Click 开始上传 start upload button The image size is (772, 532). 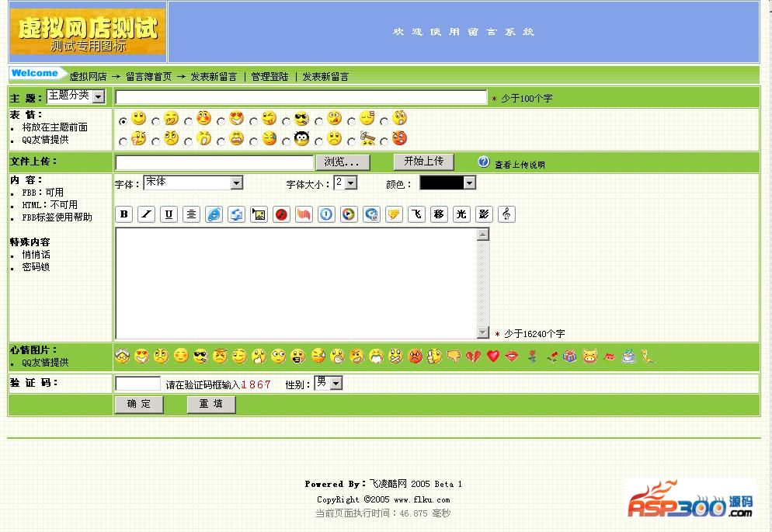click(423, 162)
